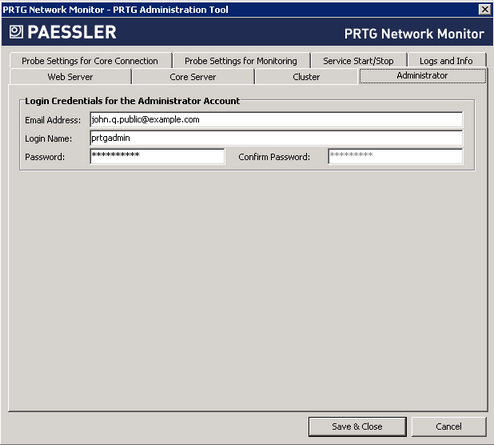The width and height of the screenshot is (494, 445).
Task: Select the Web Server tab
Action: pos(70,77)
